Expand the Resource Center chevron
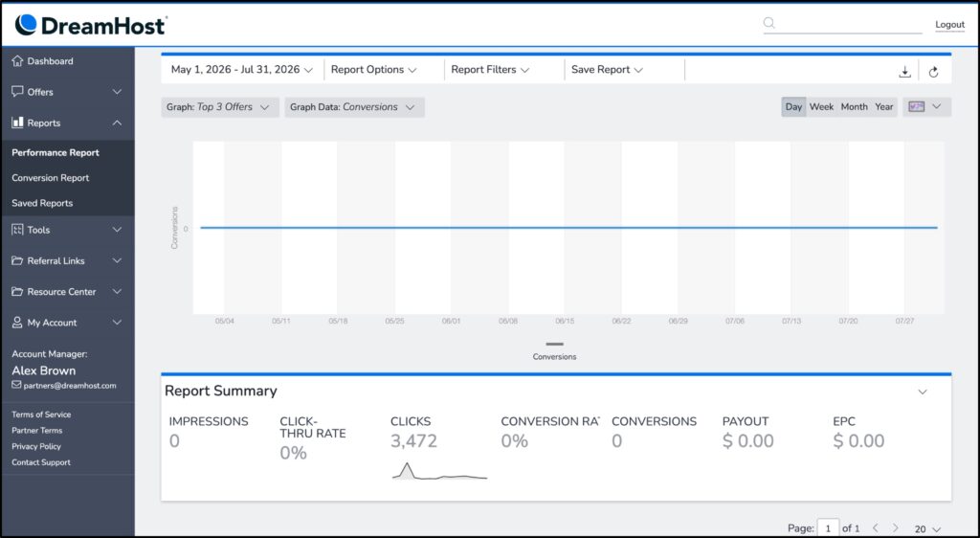The height and width of the screenshot is (538, 980). pos(117,292)
